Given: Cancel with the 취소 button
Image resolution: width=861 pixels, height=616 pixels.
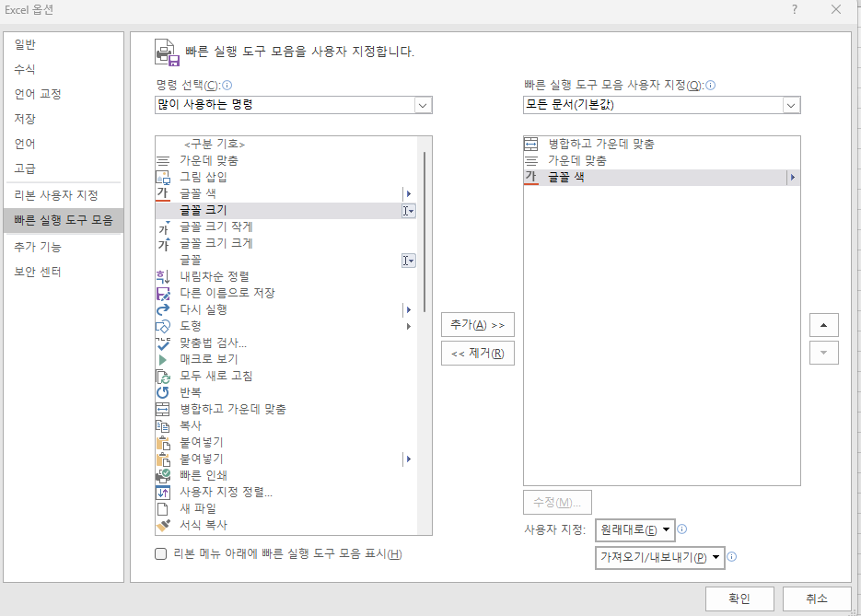Looking at the screenshot, I should (x=817, y=599).
